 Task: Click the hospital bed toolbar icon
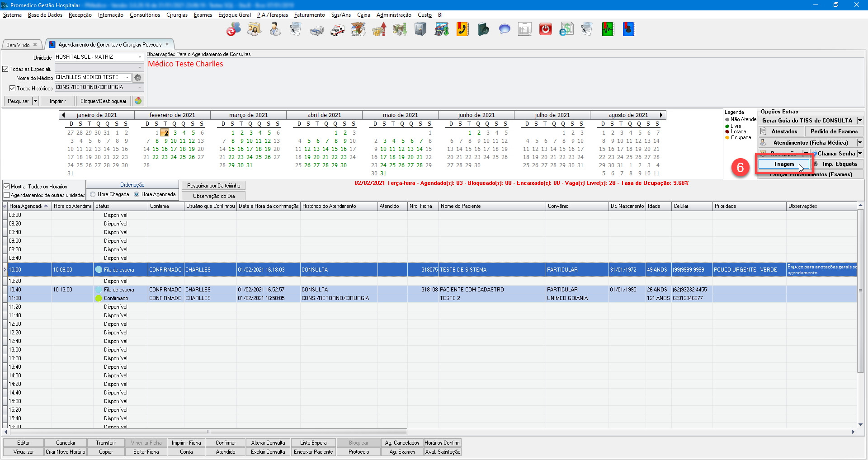(x=316, y=30)
